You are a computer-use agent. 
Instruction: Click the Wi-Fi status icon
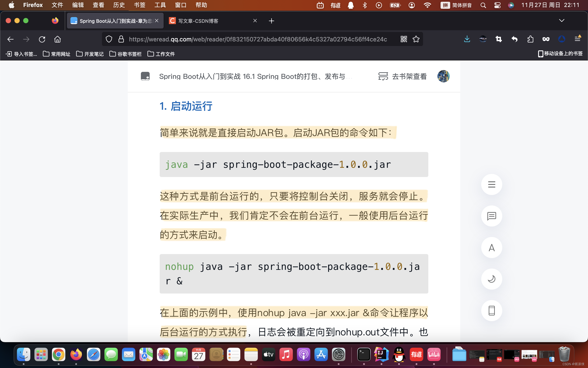(427, 5)
